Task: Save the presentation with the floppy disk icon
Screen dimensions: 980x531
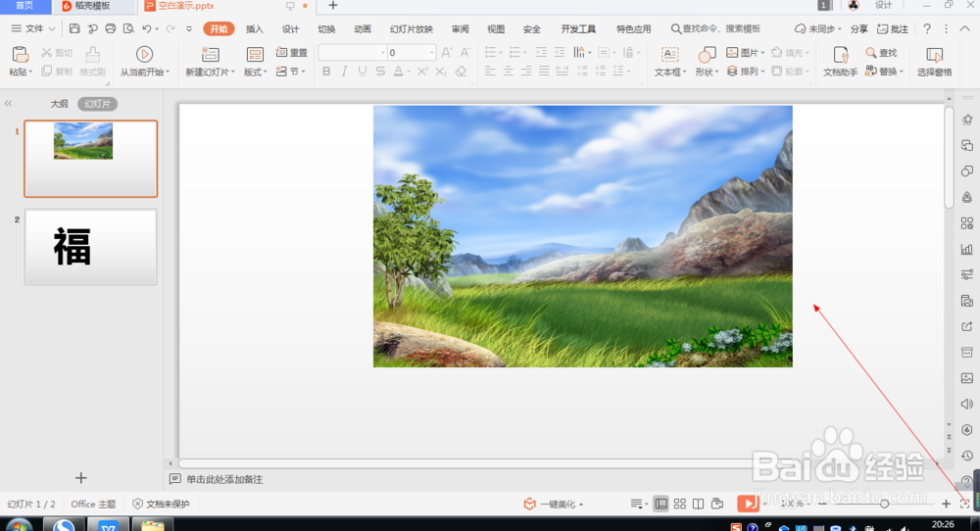Action: coord(74,28)
